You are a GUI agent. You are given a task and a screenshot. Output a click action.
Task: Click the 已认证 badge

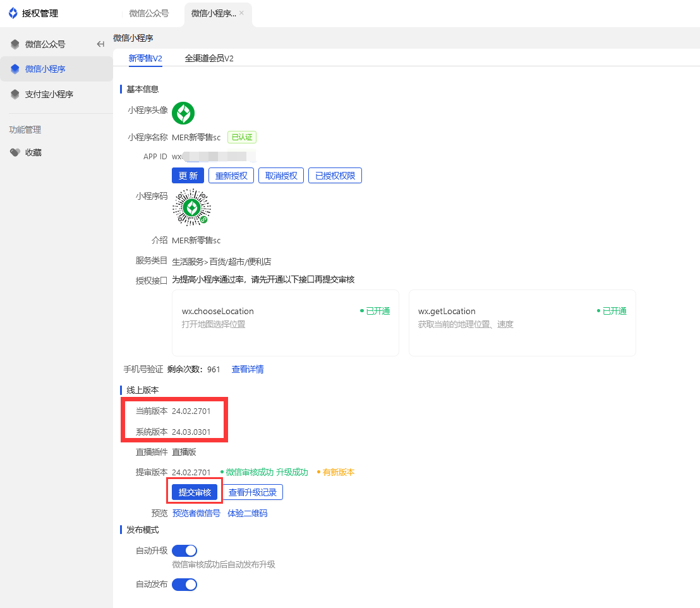[242, 137]
